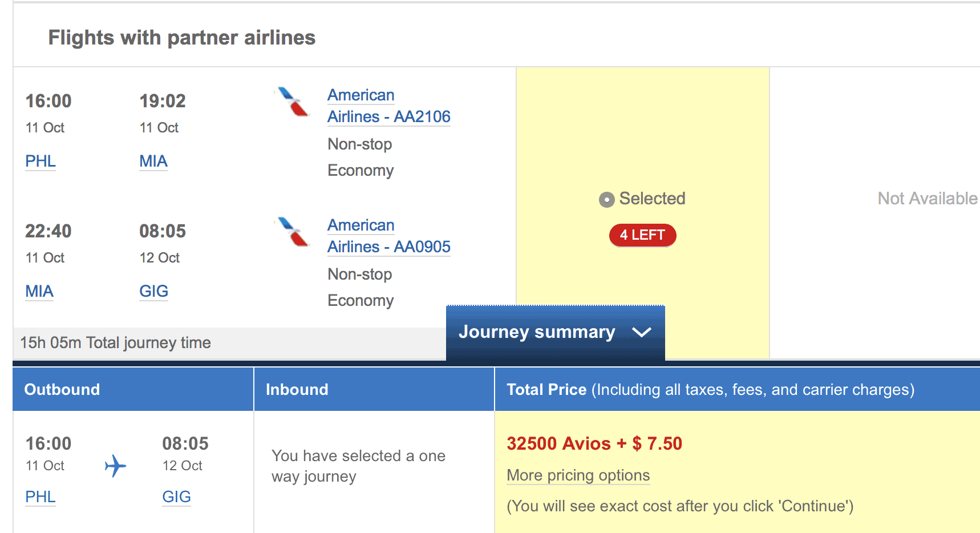
Task: Collapse the Journey summary chevron
Action: coord(642,332)
